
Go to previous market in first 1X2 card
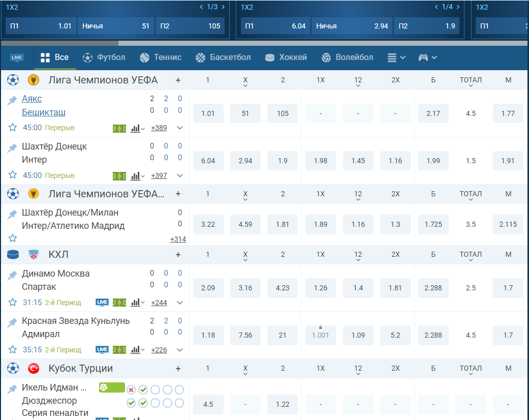click(x=201, y=7)
